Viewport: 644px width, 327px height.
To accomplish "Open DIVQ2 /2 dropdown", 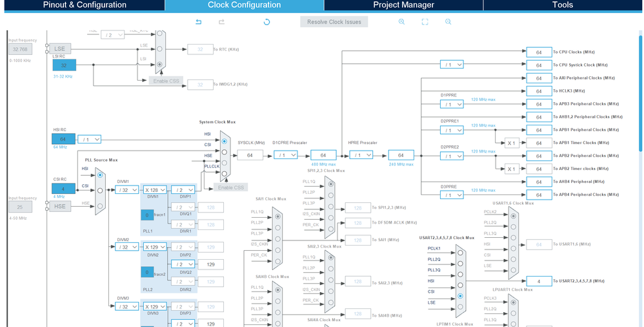I will (x=183, y=264).
